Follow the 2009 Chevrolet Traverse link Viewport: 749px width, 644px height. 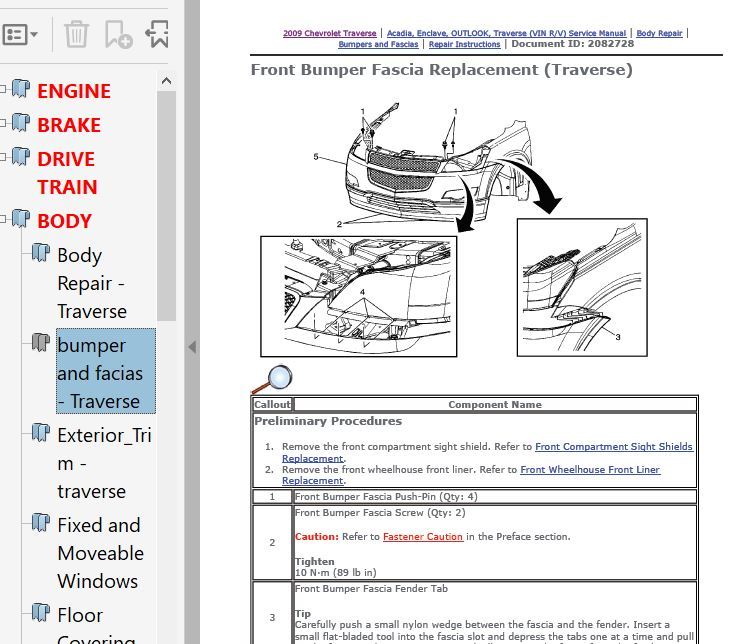pyautogui.click(x=330, y=33)
